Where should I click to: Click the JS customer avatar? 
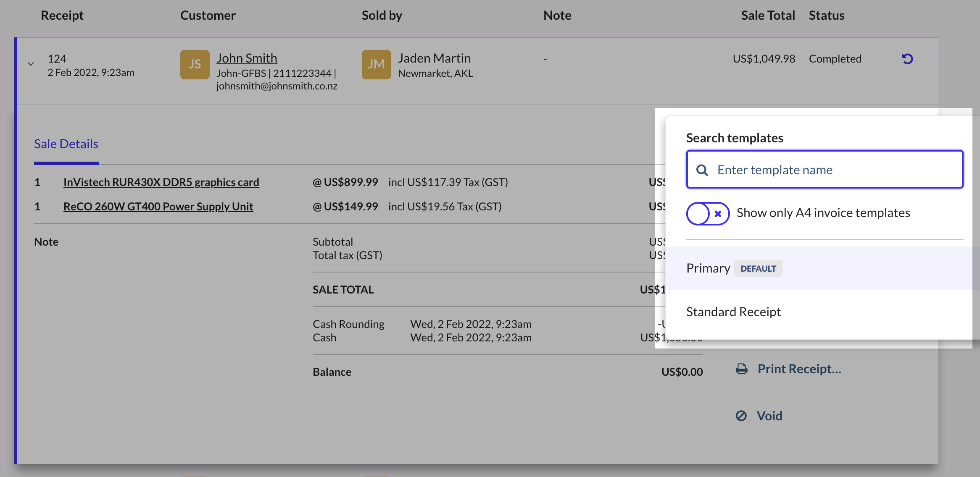pos(195,65)
